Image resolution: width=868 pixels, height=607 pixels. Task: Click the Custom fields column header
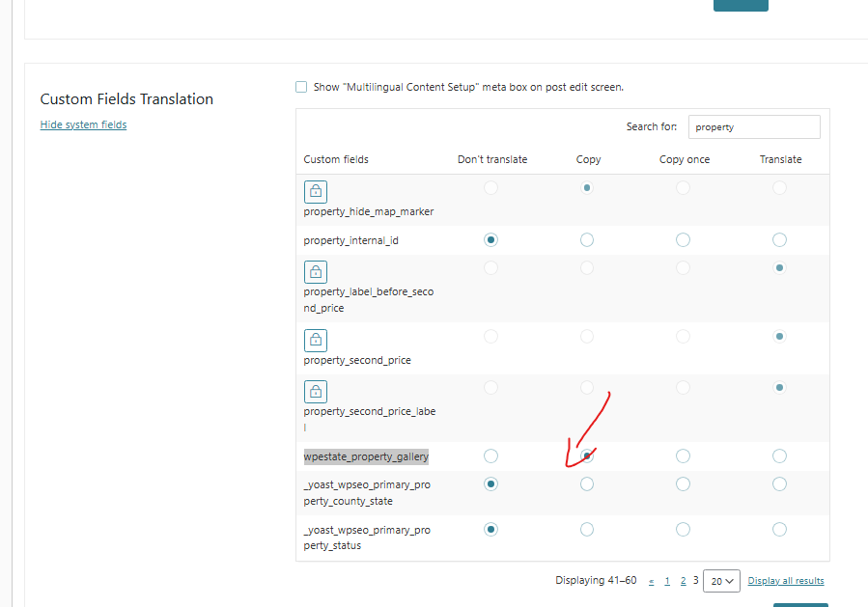[336, 159]
